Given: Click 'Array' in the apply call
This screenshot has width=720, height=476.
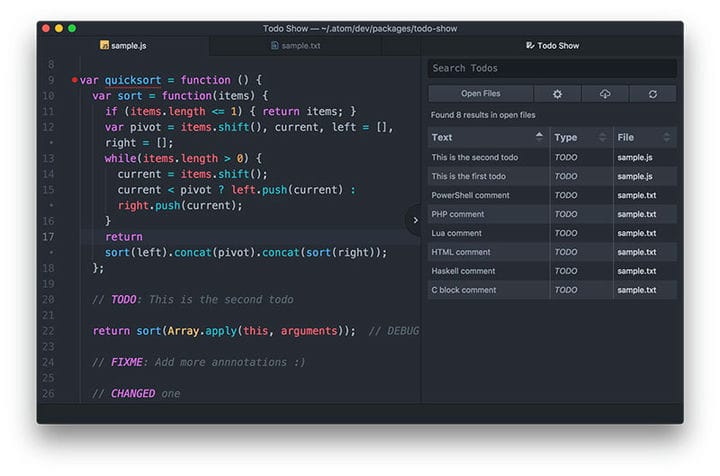Looking at the screenshot, I should pos(183,331).
